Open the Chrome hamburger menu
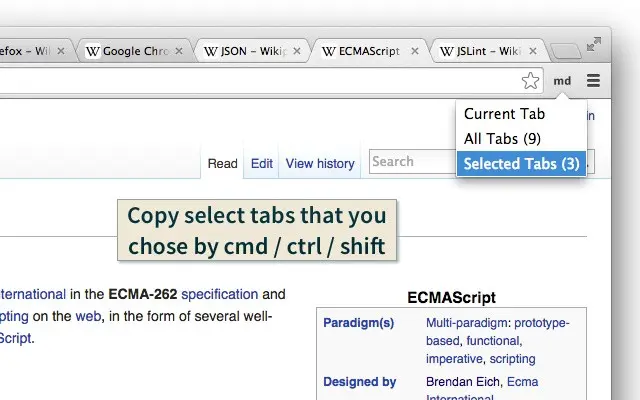 click(x=593, y=81)
